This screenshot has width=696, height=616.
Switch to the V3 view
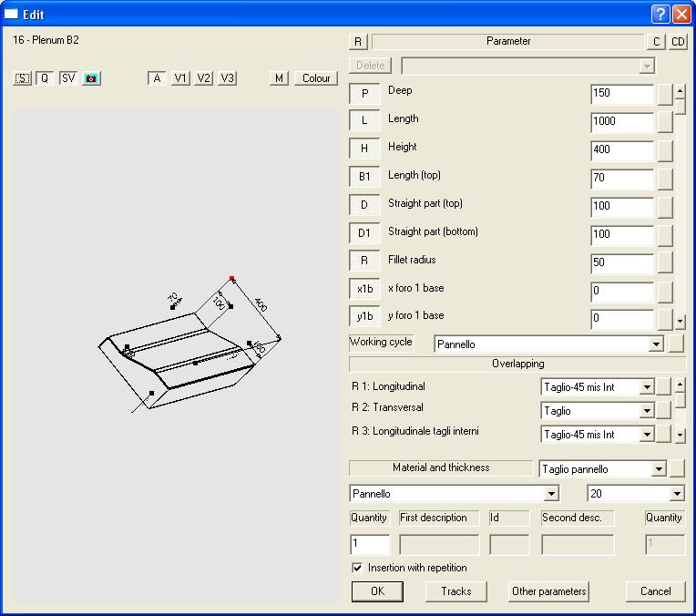[228, 78]
